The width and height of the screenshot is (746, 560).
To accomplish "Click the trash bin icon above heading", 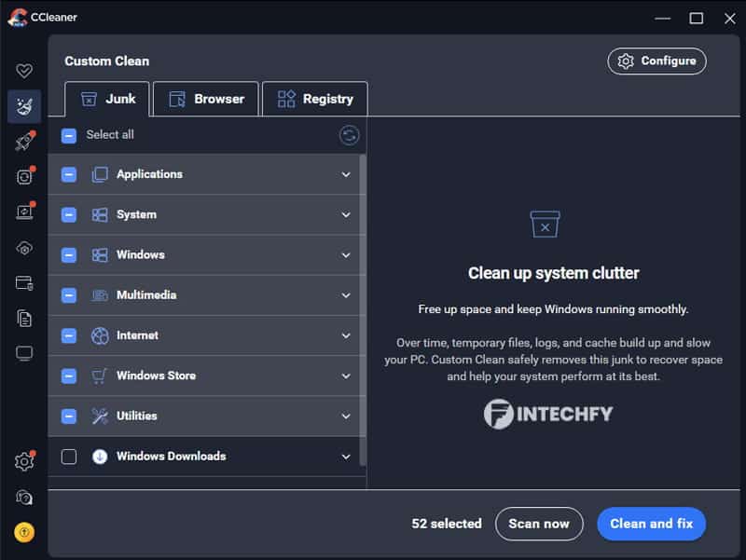I will [546, 225].
